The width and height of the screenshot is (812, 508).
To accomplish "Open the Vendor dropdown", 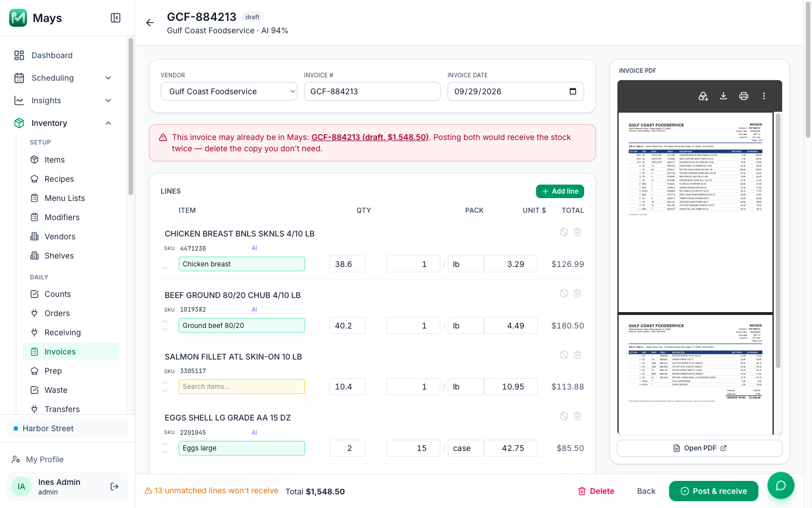I will pos(229,91).
